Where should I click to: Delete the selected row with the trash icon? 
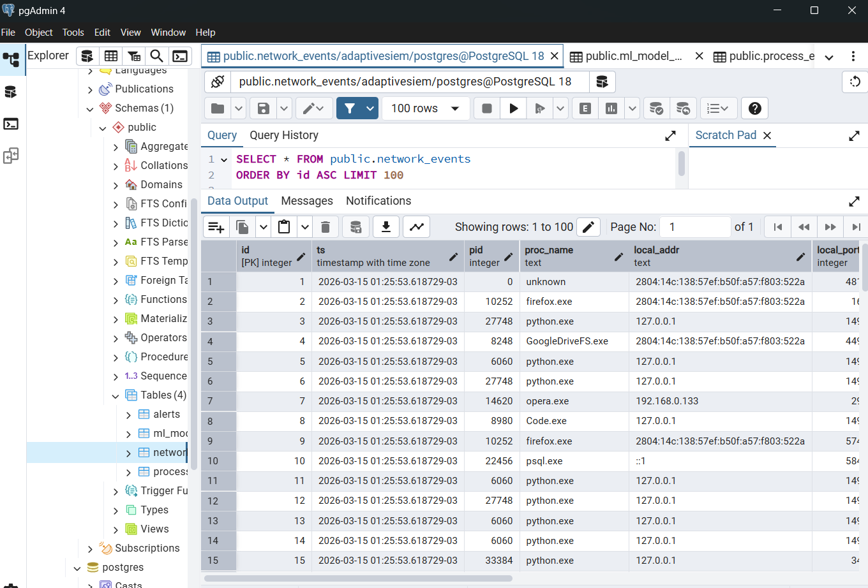pyautogui.click(x=326, y=226)
